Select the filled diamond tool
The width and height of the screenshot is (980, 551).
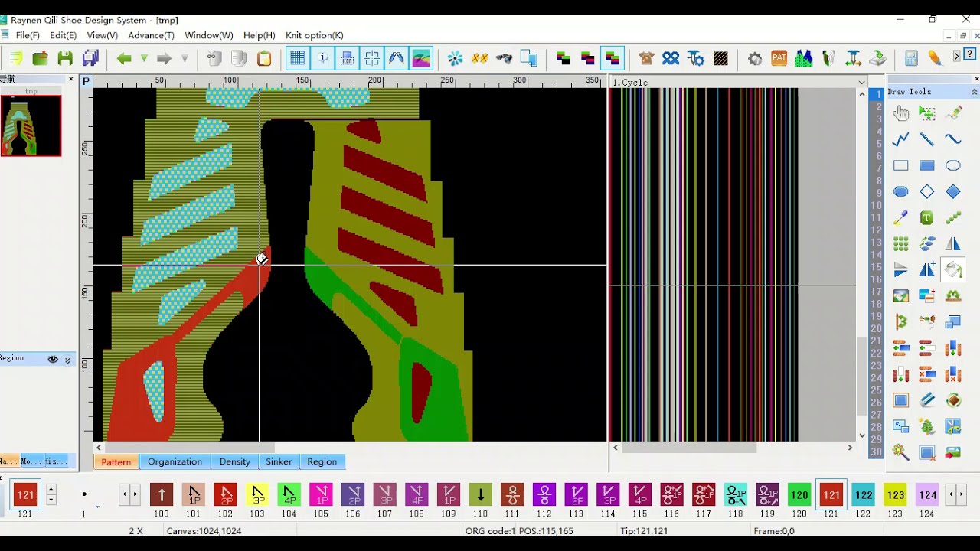tap(953, 191)
